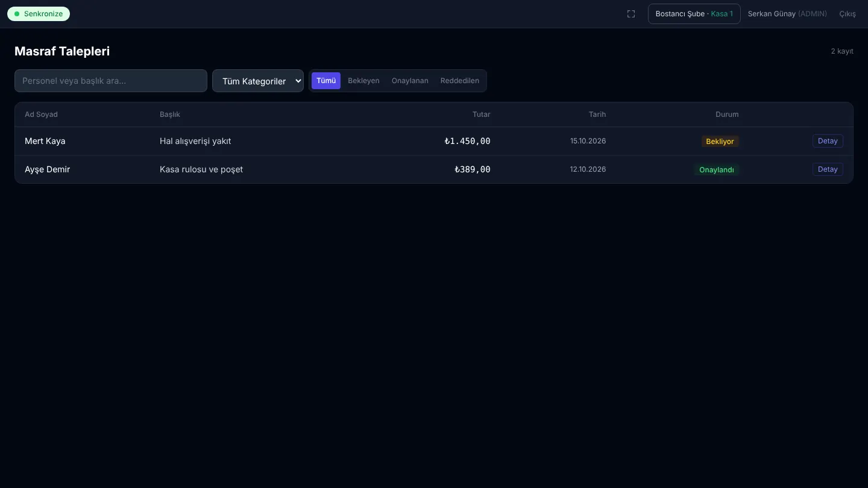Click the Durum column header
This screenshot has height=488, width=868.
[x=727, y=114]
